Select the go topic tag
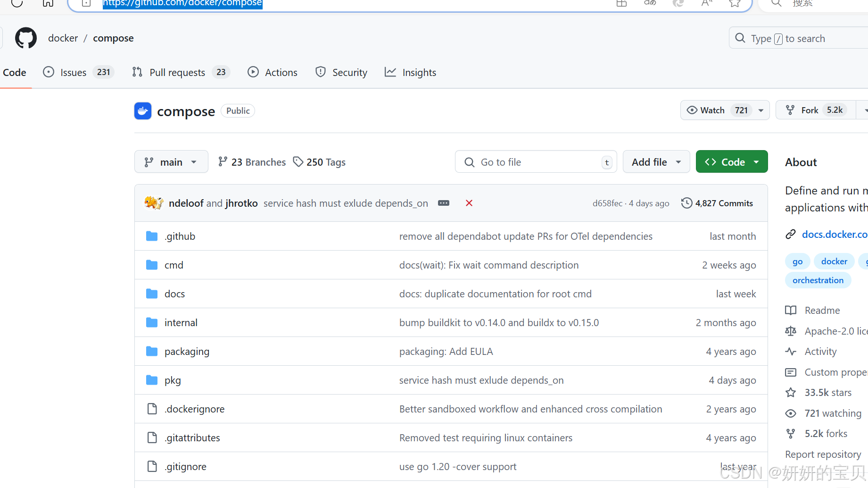This screenshot has width=868, height=488. (x=797, y=261)
